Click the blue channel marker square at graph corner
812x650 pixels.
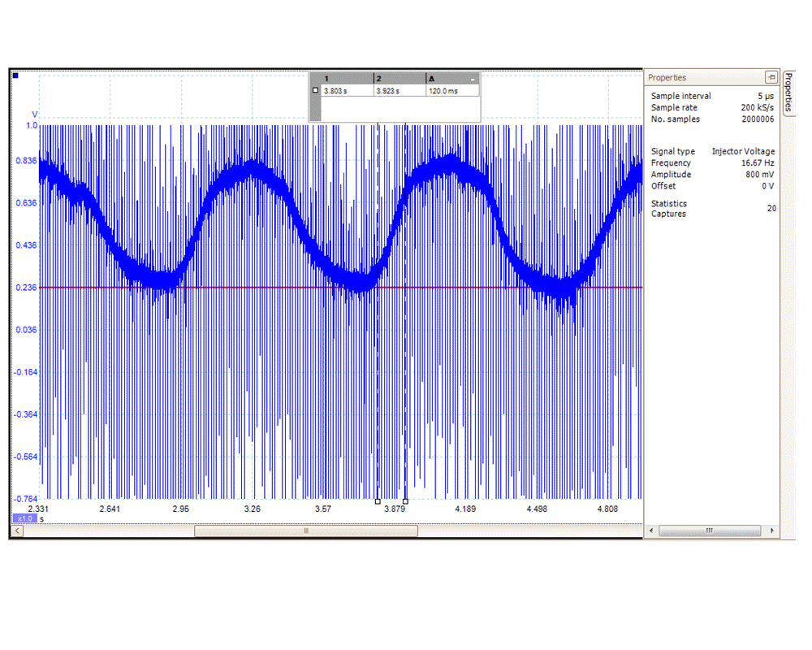tap(15, 76)
